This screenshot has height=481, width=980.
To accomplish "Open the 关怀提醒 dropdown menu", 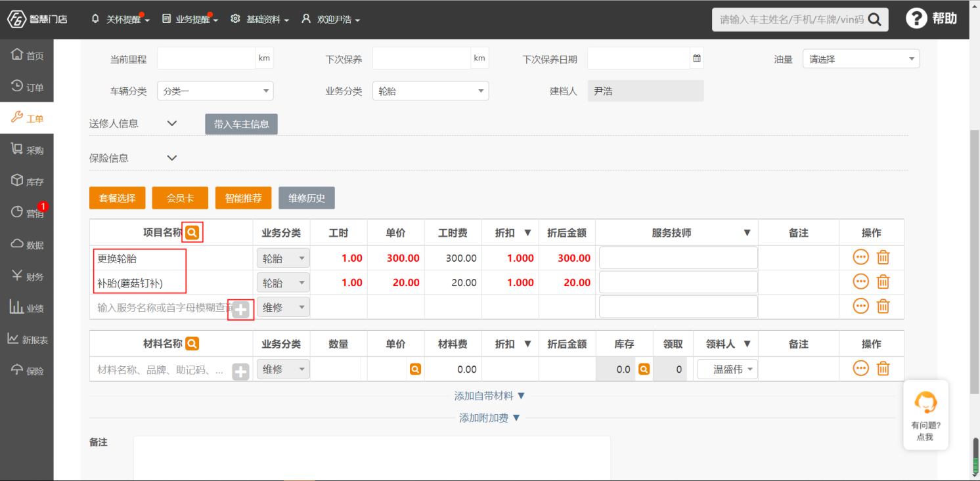I will coord(121,20).
